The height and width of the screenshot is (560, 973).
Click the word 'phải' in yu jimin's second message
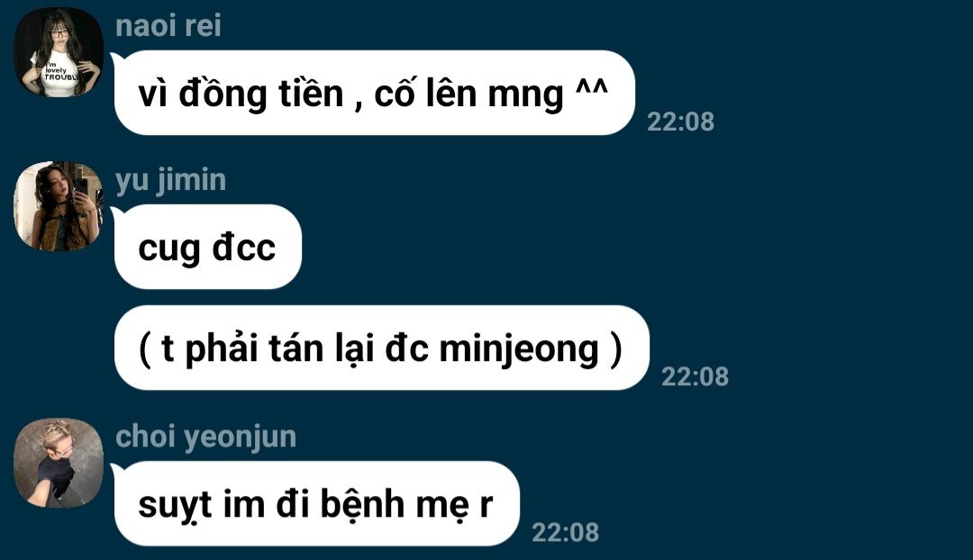[221, 349]
